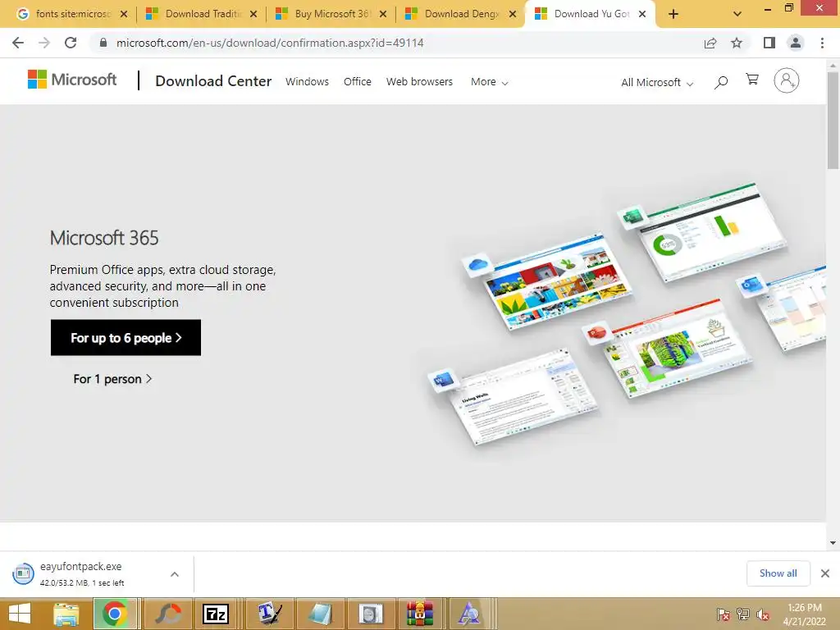
Task: Open the taskbar app with the purple A icon
Action: tap(469, 614)
